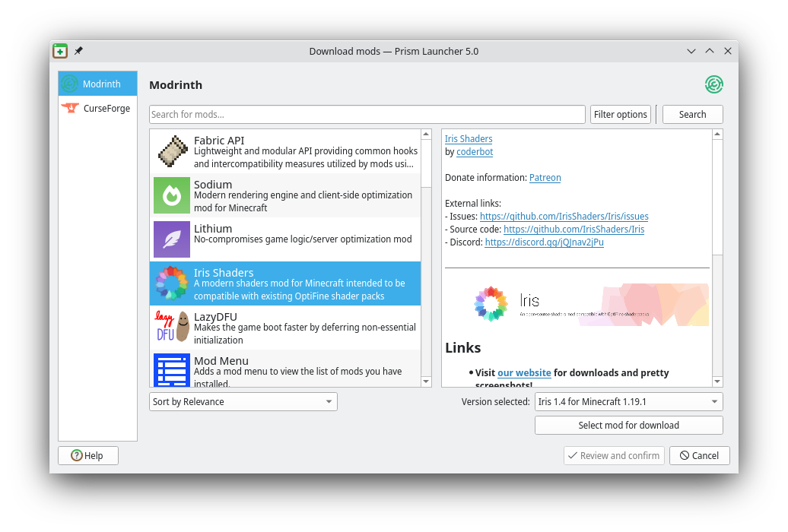This screenshot has width=788, height=532.
Task: Open Help from the bottom left
Action: point(87,456)
